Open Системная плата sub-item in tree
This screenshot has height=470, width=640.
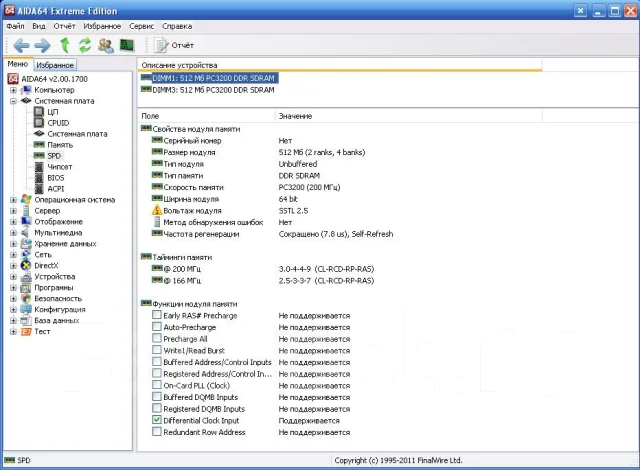point(77,134)
